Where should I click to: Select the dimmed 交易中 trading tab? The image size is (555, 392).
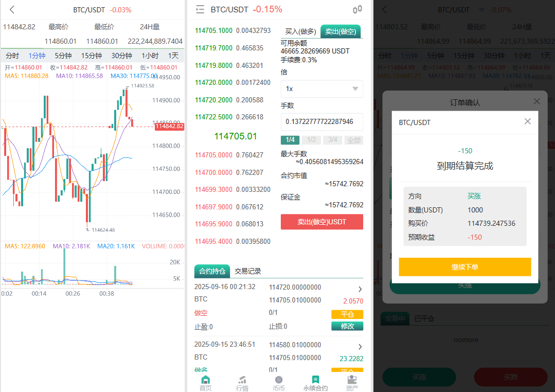tap(395, 319)
